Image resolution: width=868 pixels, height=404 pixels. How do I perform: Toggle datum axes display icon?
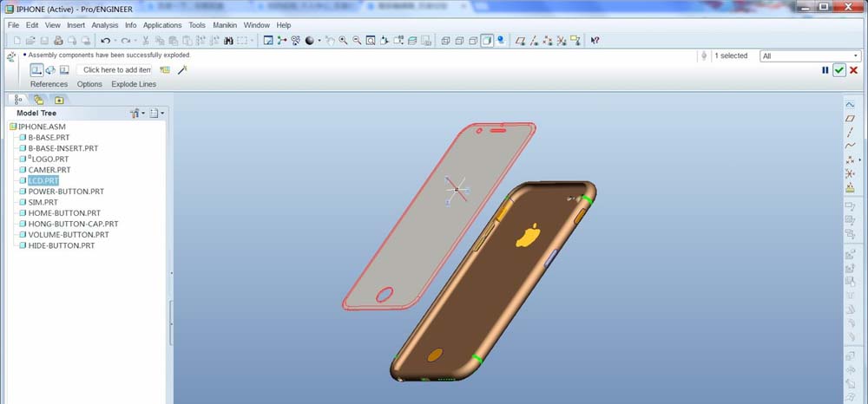pyautogui.click(x=534, y=41)
